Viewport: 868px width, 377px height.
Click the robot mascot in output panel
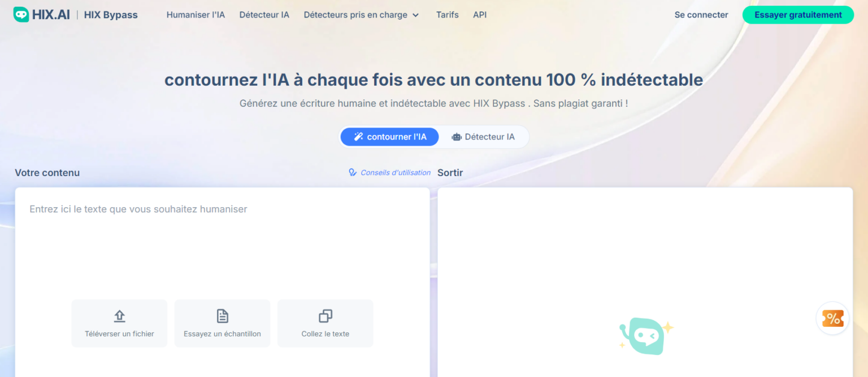point(646,335)
